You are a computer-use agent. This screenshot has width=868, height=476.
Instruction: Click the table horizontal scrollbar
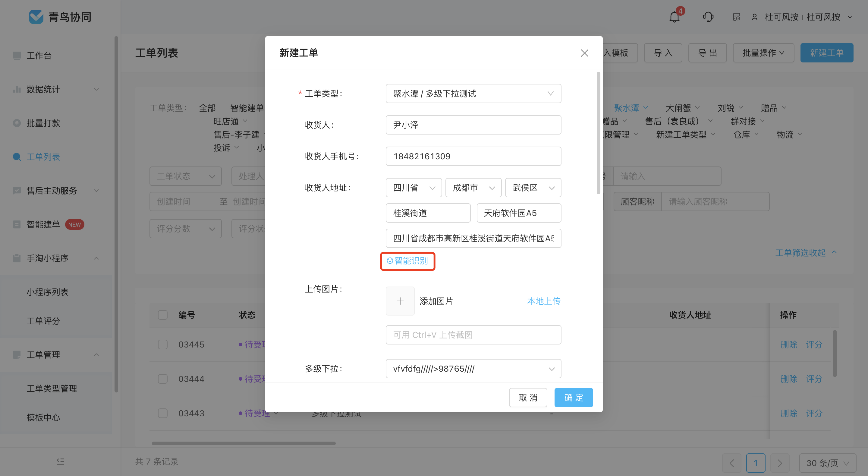pos(243,443)
